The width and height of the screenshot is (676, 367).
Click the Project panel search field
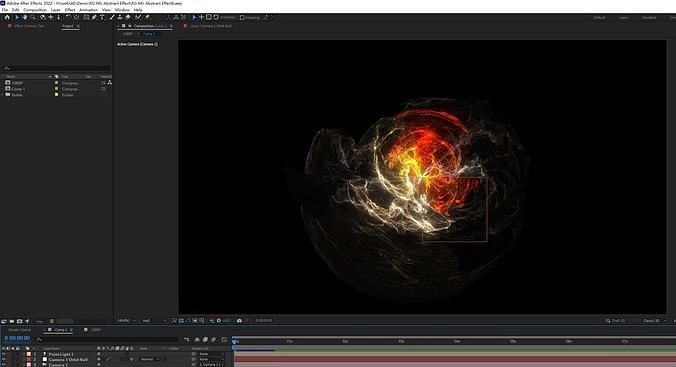click(56, 68)
